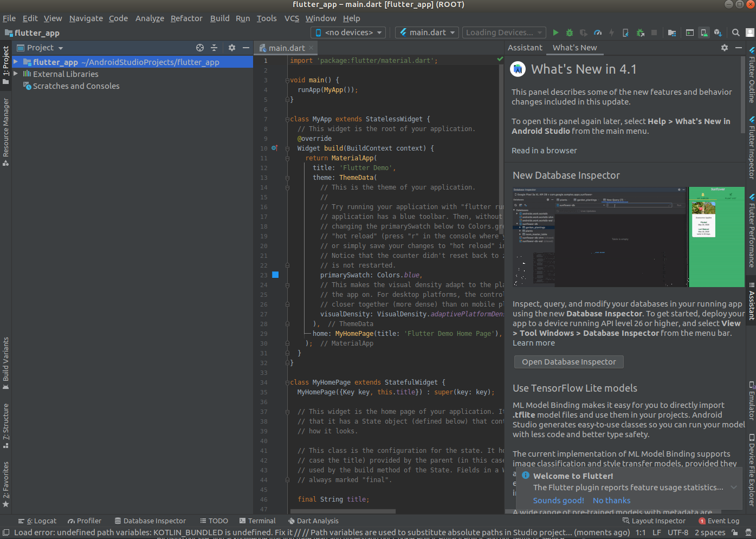Click the override gutter icon on line 10

275,148
